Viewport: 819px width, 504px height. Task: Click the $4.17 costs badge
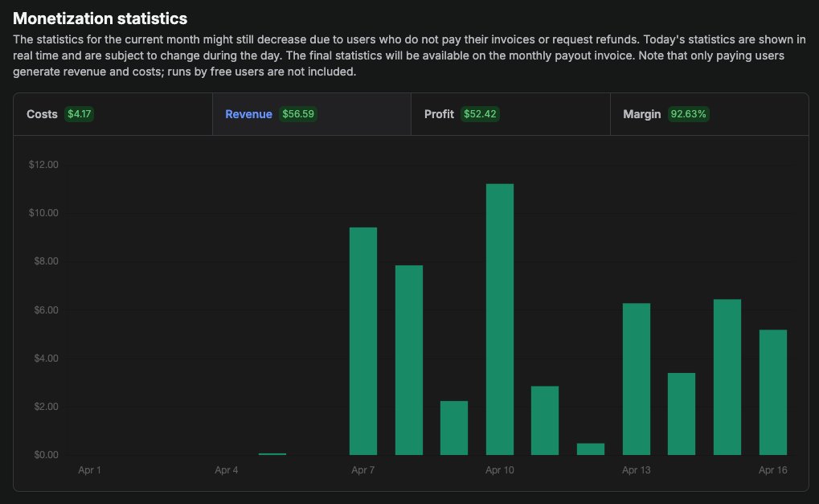pyautogui.click(x=80, y=114)
